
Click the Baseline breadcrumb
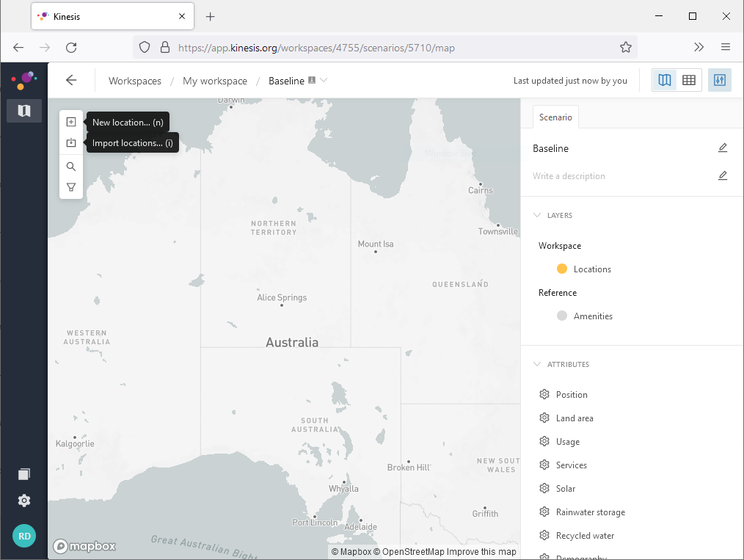click(x=286, y=81)
